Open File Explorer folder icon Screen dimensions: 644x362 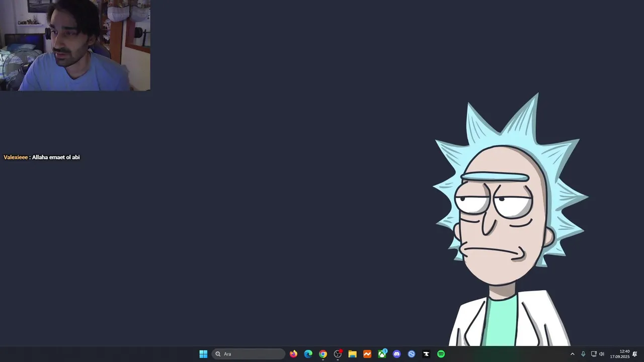[353, 354]
